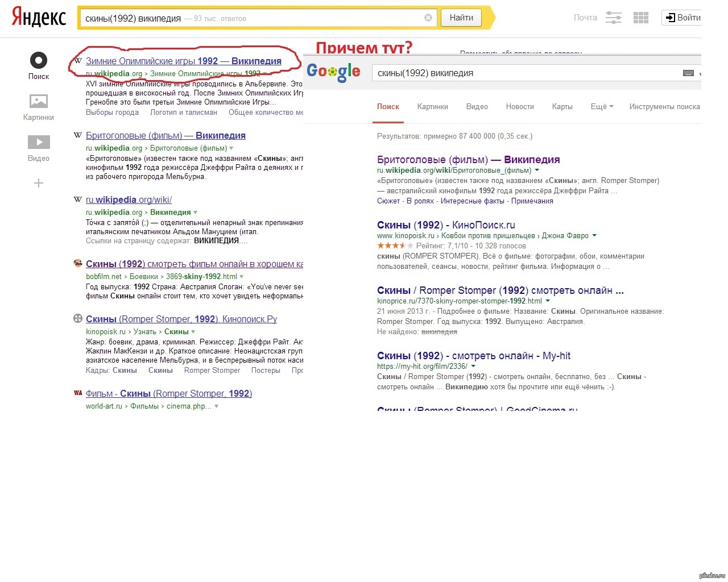
Task: Switch to Google Карты tab
Action: click(562, 107)
